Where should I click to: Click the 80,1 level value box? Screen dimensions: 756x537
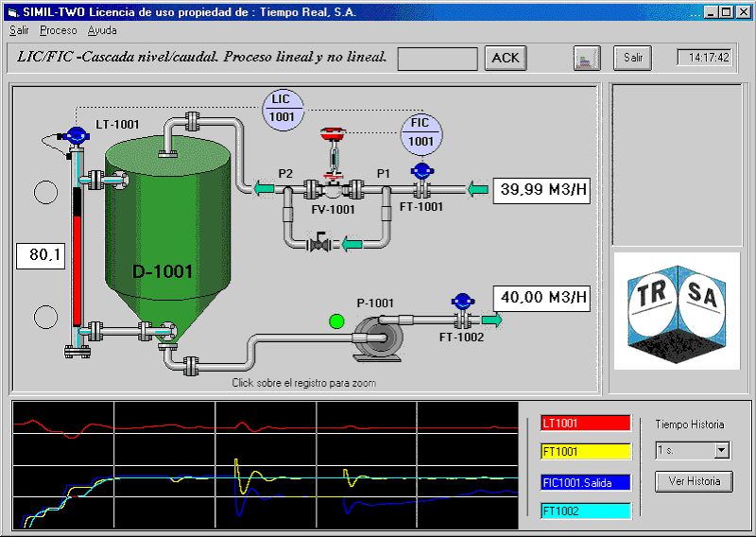(x=41, y=255)
